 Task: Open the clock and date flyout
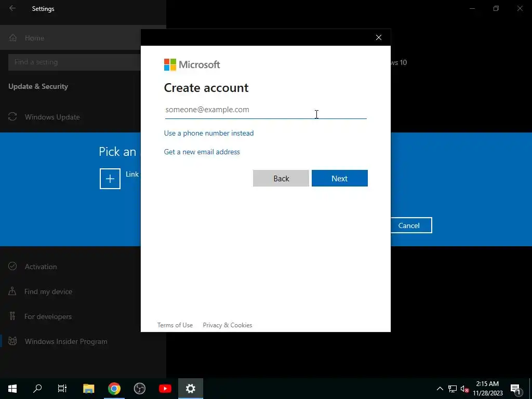pyautogui.click(x=488, y=389)
